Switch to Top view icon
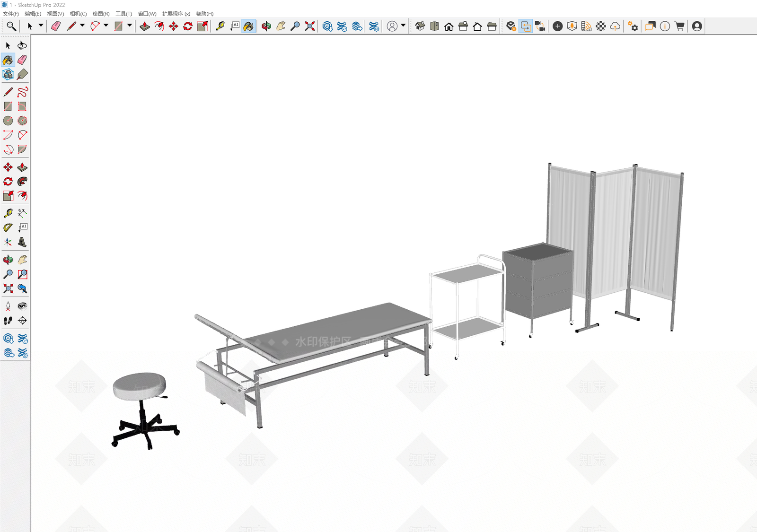 (x=434, y=26)
